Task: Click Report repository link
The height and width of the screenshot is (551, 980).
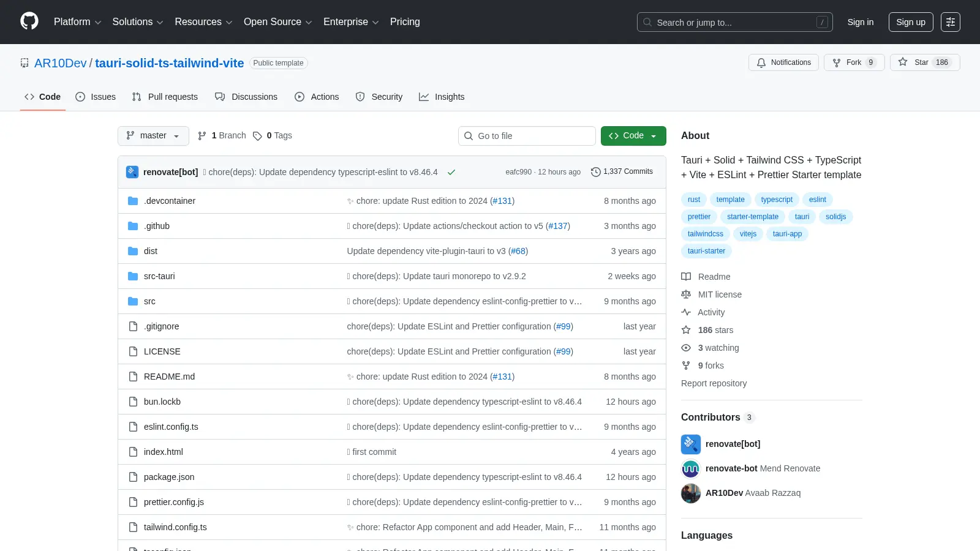Action: (x=714, y=383)
